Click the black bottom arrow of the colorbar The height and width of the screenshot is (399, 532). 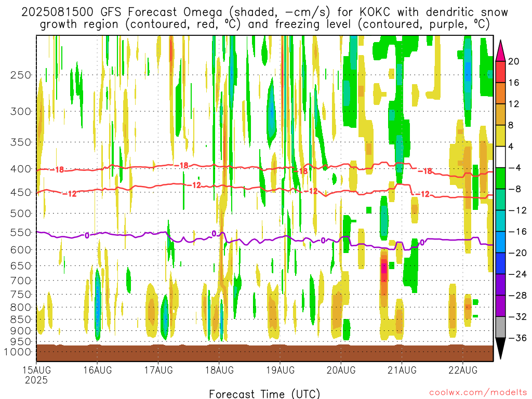pyautogui.click(x=500, y=349)
